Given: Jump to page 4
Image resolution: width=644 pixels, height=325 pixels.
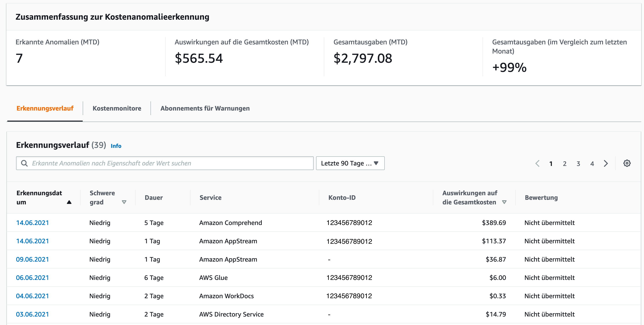Looking at the screenshot, I should [592, 164].
